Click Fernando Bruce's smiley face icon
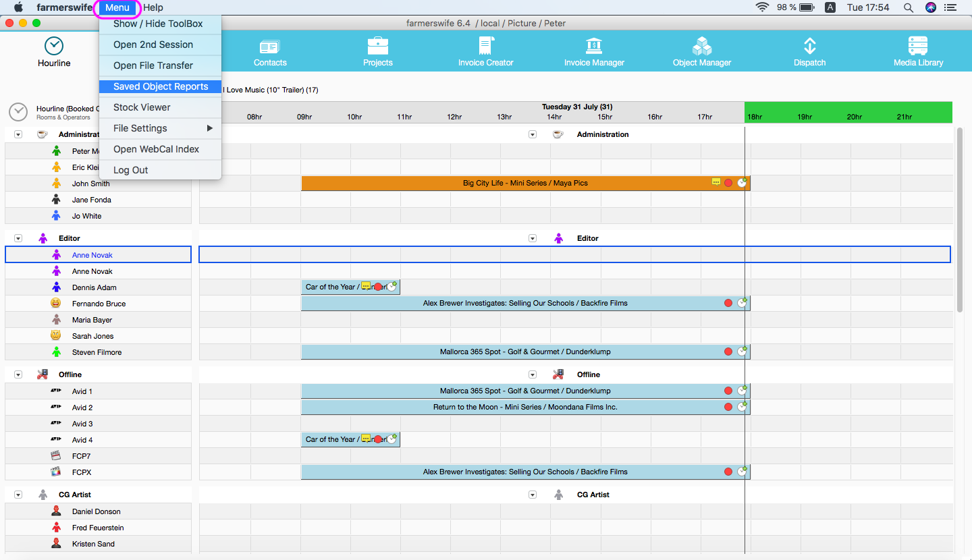The width and height of the screenshot is (972, 560). pyautogui.click(x=56, y=304)
